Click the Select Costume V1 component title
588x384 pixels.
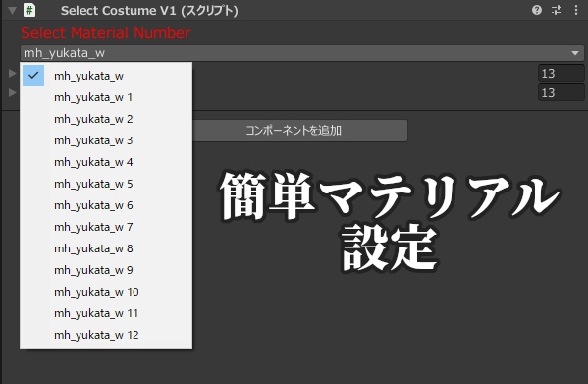tap(149, 11)
